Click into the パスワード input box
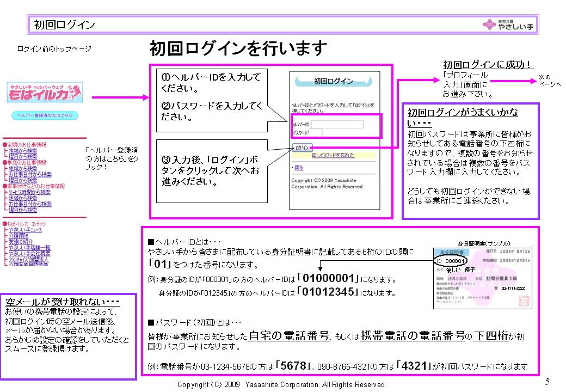The image size is (566, 392). tap(316, 133)
